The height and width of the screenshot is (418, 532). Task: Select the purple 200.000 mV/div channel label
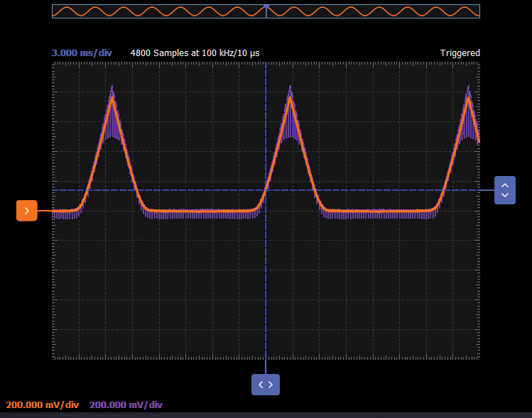point(126,405)
